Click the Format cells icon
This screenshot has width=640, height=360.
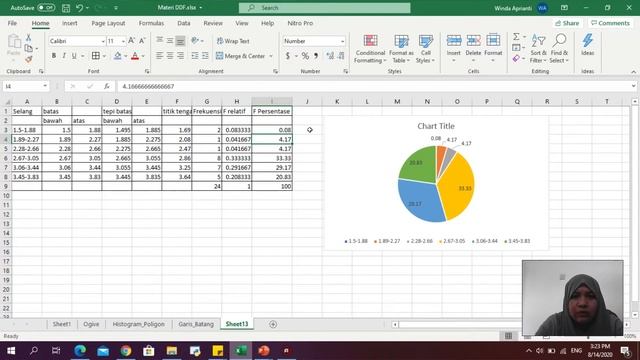point(493,41)
